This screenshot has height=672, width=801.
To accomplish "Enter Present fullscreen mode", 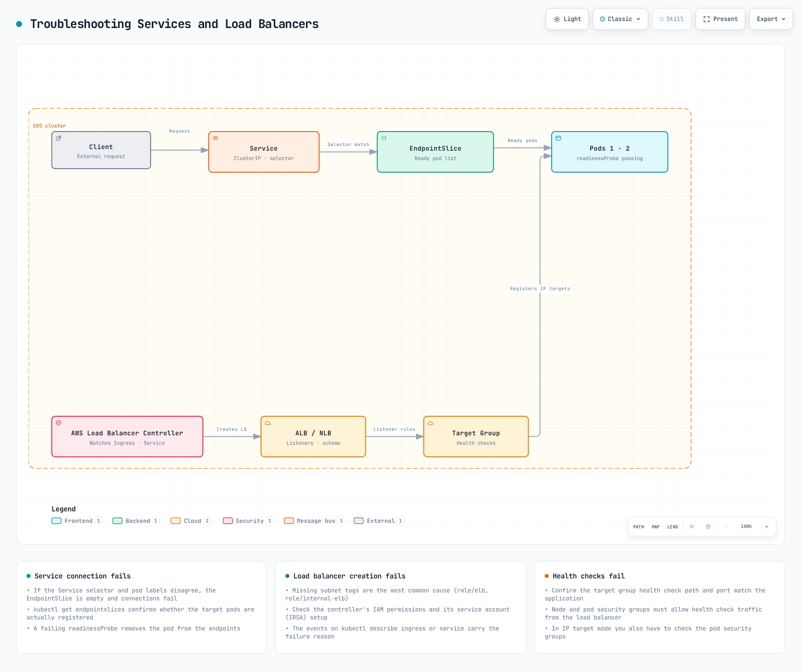I will [720, 19].
